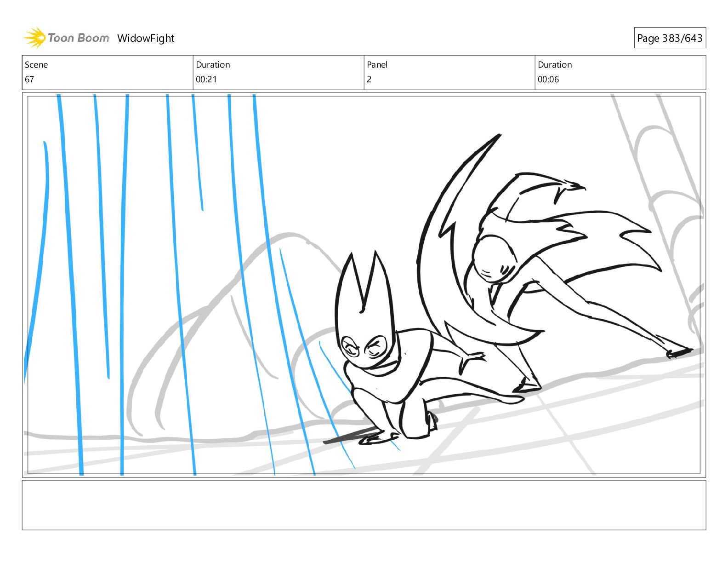Image resolution: width=728 pixels, height=563 pixels.
Task: Click the caped character's extended right foot
Action: (x=679, y=353)
